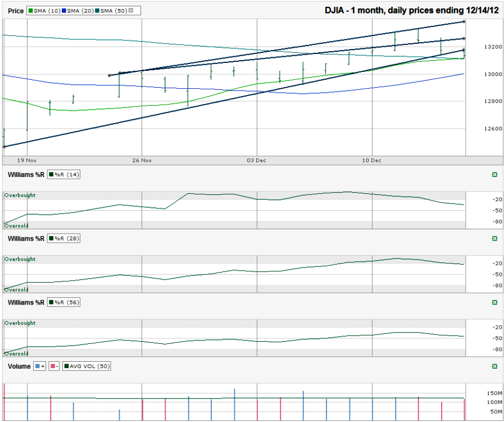504x422 pixels.
Task: Close the Williams %R (14) indicator panel
Action: pos(494,175)
